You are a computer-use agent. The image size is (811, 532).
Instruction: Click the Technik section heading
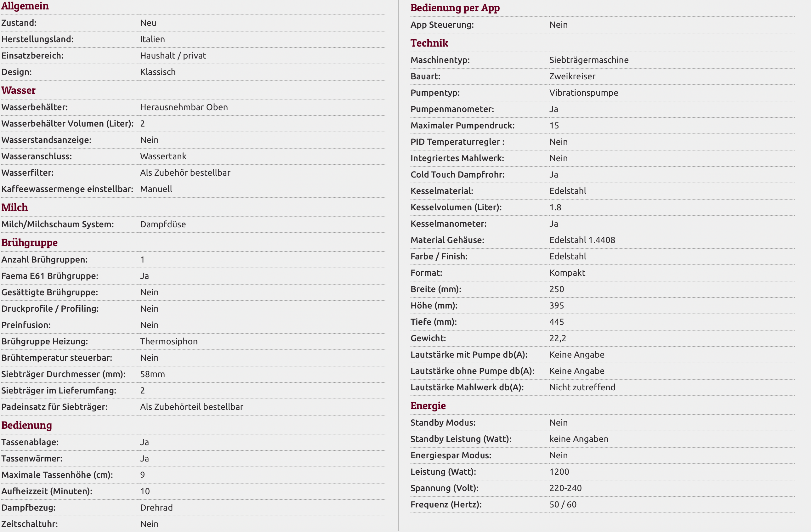coord(429,43)
